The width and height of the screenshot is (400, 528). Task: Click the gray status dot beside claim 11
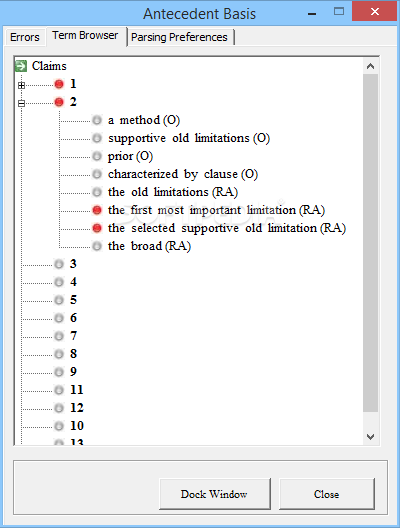[x=59, y=390]
